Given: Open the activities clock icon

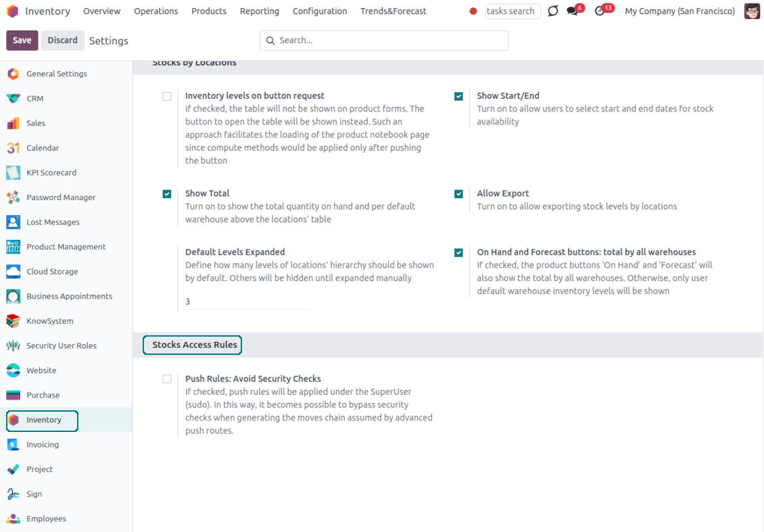Looking at the screenshot, I should point(600,11).
